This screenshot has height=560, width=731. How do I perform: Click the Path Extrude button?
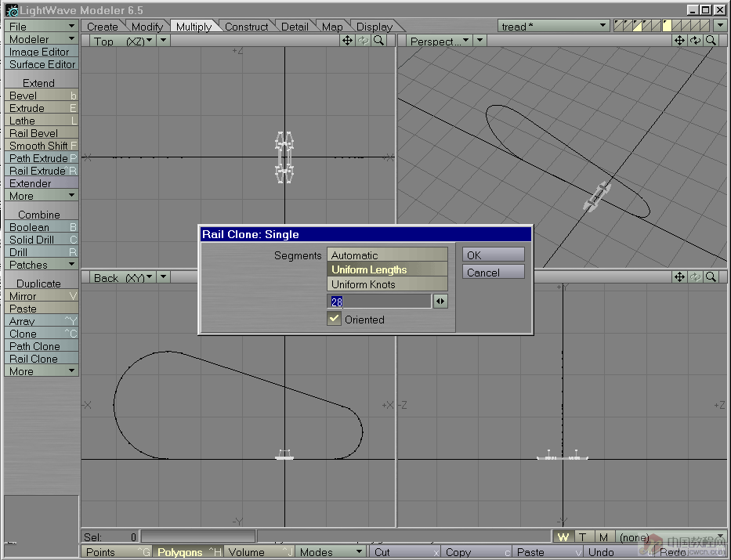point(41,158)
